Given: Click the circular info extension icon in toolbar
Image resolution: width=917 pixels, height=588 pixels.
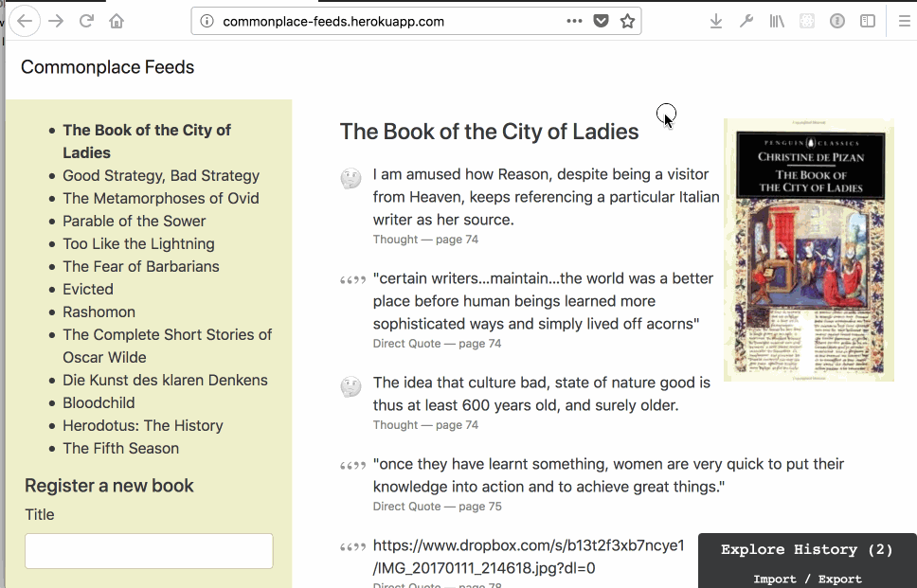Looking at the screenshot, I should 837,22.
